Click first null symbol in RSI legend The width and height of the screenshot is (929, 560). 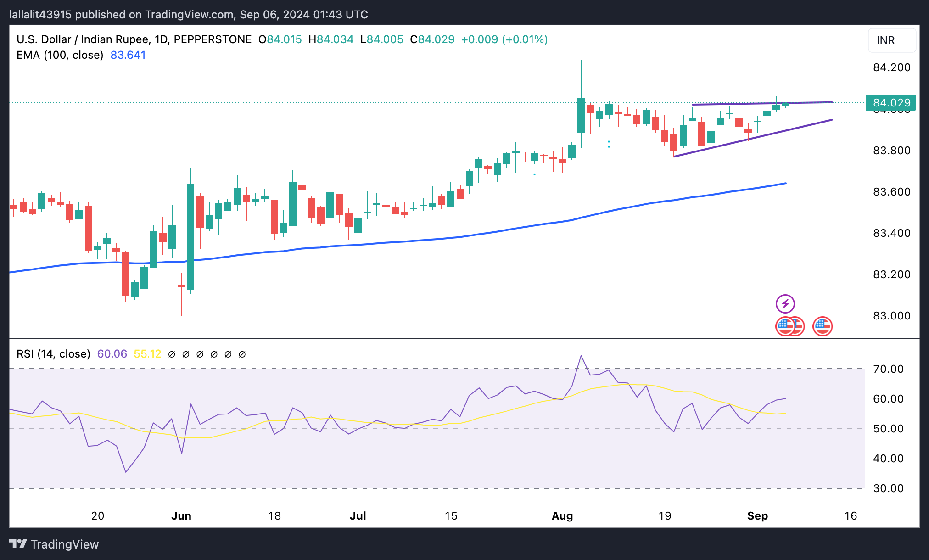172,354
